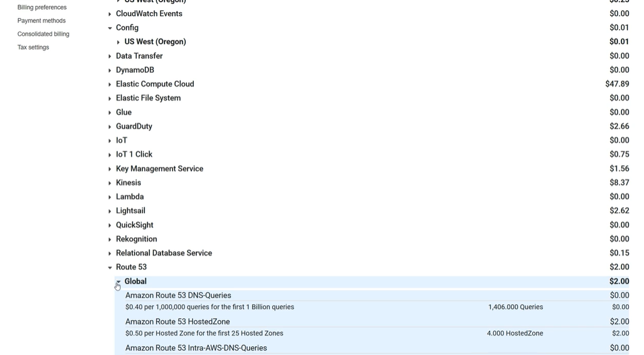The width and height of the screenshot is (644, 355).
Task: Expand Relational Database Service arrow
Action: coord(110,253)
